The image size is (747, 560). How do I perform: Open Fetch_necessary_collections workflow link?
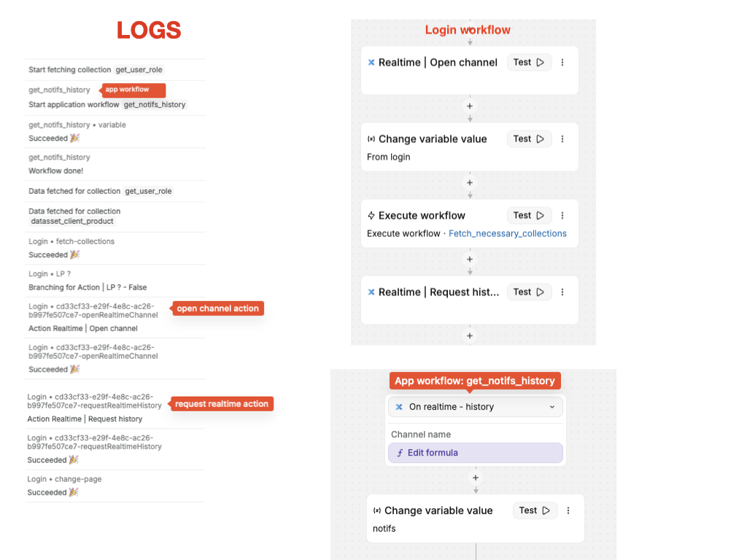(x=507, y=234)
